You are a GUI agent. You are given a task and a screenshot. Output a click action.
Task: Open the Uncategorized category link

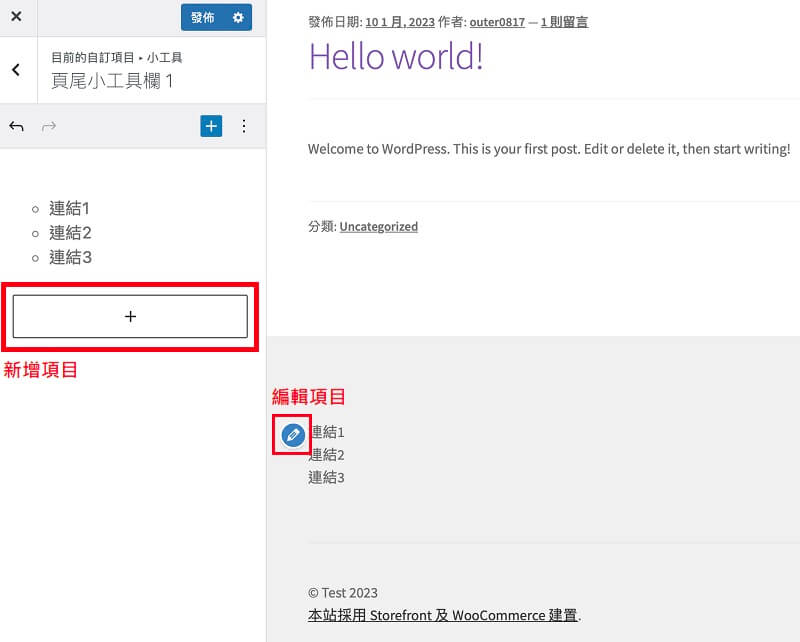[x=379, y=227]
